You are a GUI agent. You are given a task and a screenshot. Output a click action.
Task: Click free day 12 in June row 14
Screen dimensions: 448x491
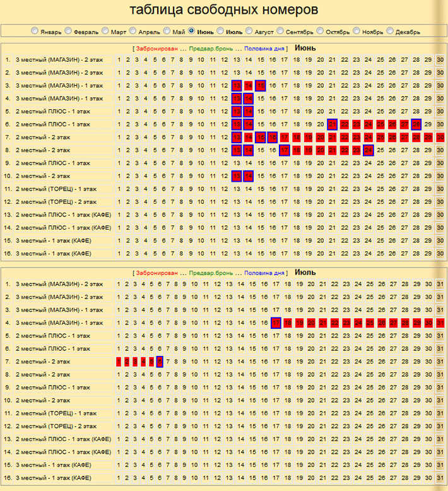225,228
